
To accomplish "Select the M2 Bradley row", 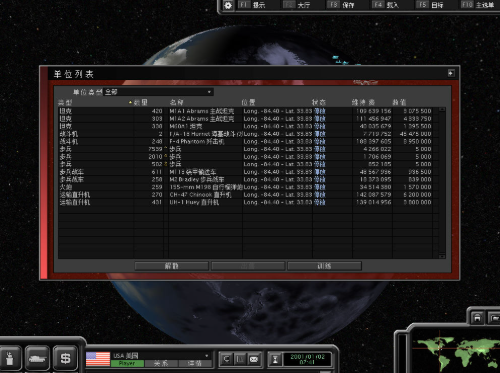I will [x=248, y=179].
